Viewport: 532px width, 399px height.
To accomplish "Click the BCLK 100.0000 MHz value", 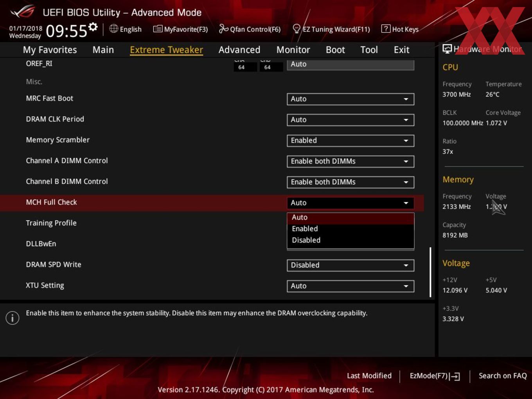I will [463, 123].
